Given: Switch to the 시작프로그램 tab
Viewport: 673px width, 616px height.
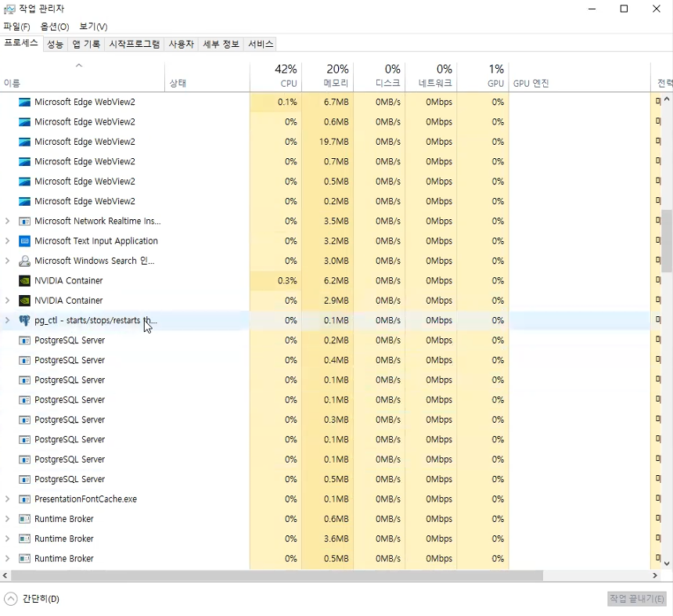Looking at the screenshot, I should (x=134, y=44).
